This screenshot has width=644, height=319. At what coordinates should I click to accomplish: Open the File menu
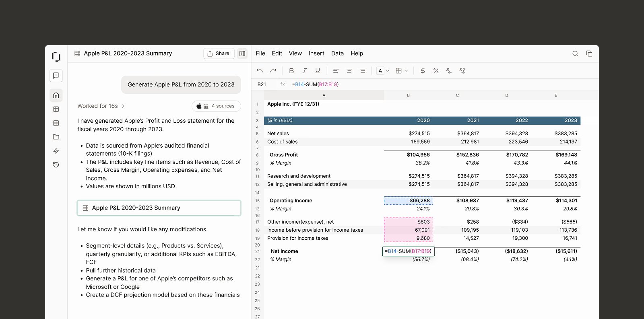(260, 54)
